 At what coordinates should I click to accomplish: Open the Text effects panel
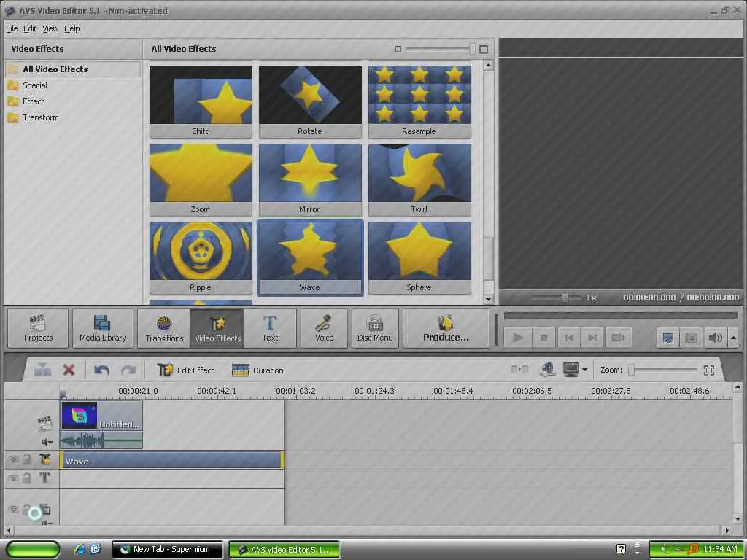coord(270,329)
